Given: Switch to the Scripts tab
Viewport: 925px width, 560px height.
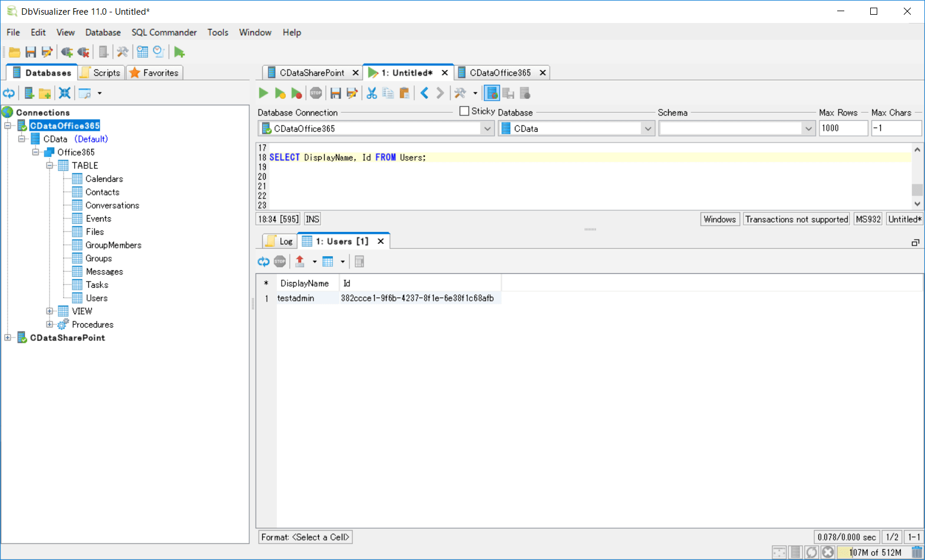Looking at the screenshot, I should coord(101,72).
